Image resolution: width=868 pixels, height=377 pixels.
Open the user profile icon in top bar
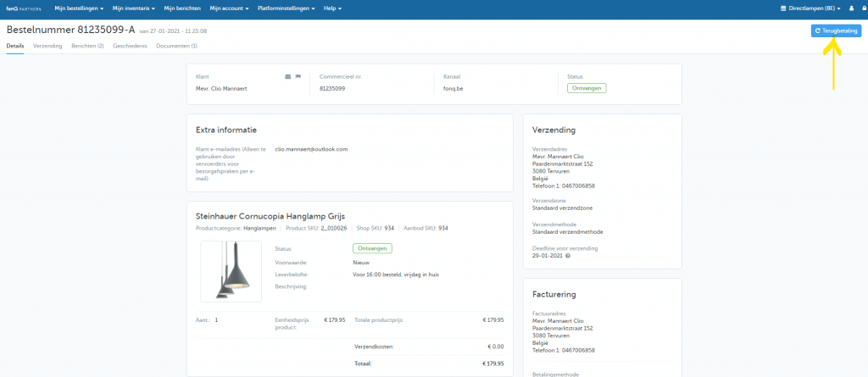(x=851, y=8)
